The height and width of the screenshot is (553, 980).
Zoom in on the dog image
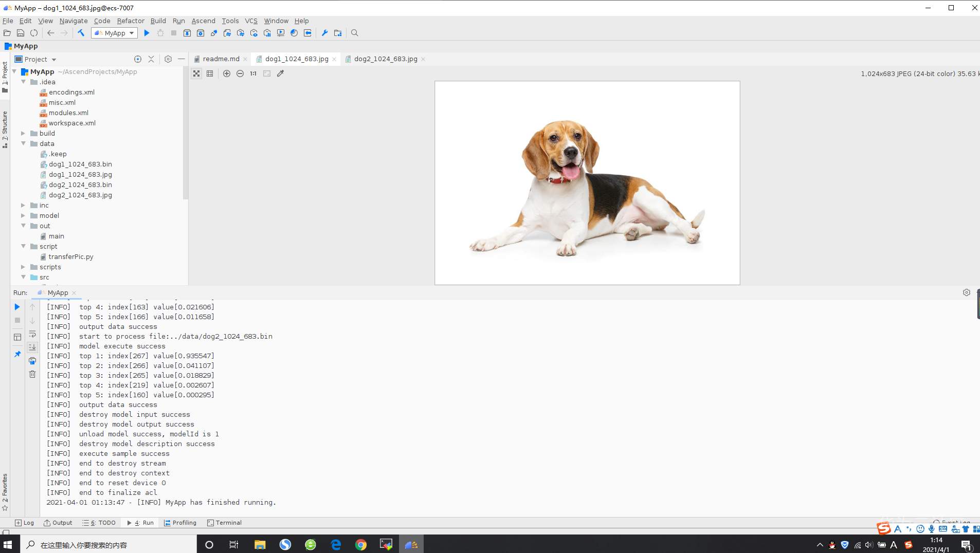point(226,73)
